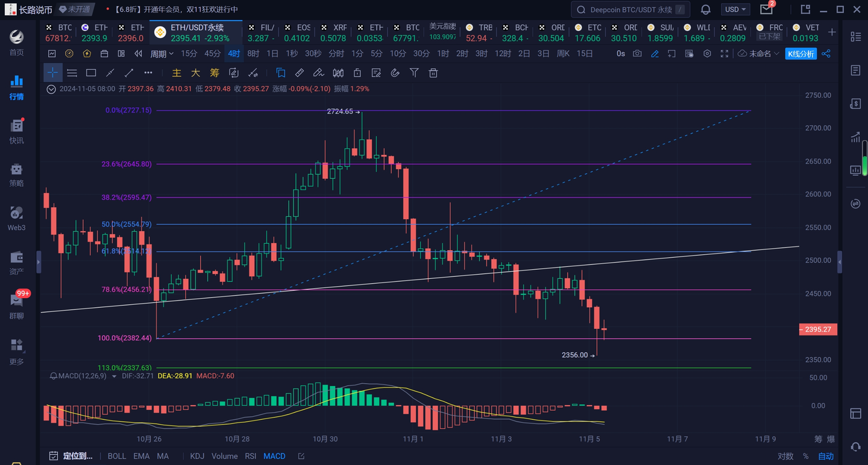This screenshot has width=868, height=465.
Task: Click the blue share icon
Action: [826, 54]
